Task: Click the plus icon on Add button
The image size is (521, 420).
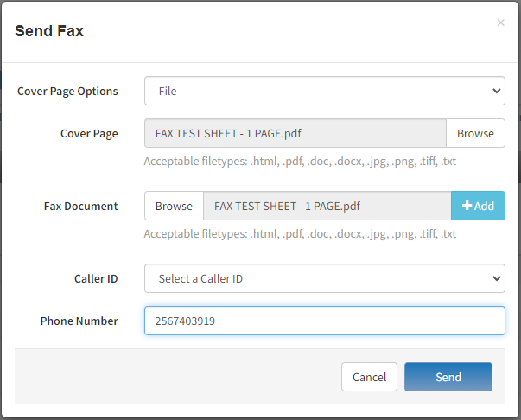Action: coord(467,206)
